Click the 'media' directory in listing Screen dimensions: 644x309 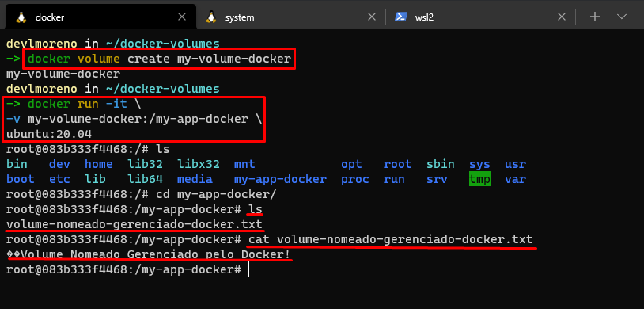tap(195, 179)
